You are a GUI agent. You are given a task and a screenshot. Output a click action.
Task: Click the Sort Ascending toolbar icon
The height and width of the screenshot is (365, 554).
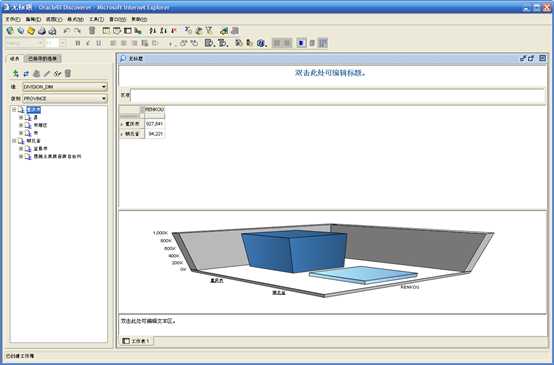click(152, 31)
